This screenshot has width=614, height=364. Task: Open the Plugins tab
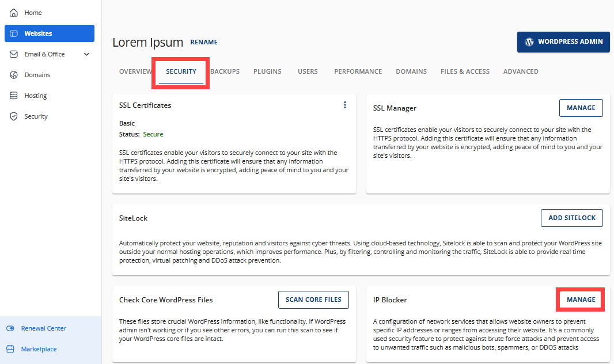tap(267, 71)
